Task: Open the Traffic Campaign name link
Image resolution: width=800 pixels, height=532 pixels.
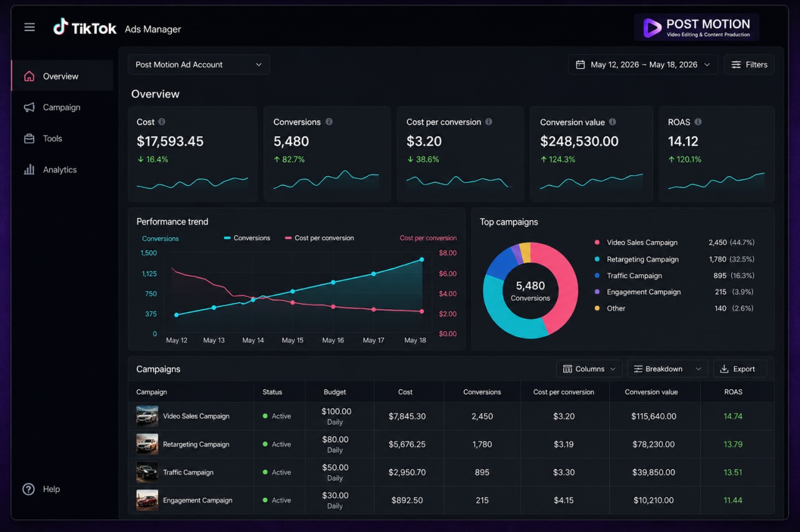Action: tap(188, 472)
